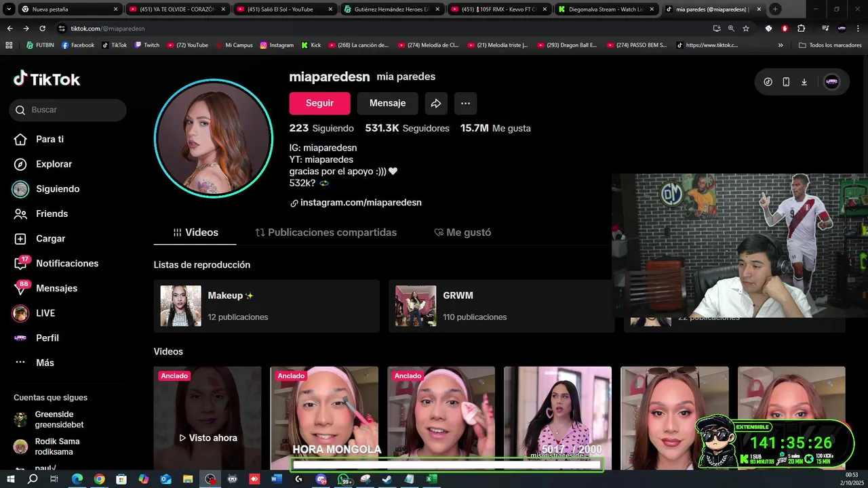This screenshot has width=868, height=488.
Task: Open the bookmarks apps grid icon
Action: [9, 45]
